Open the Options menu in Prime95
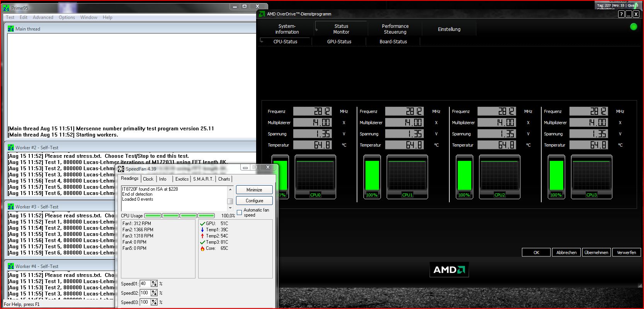 [x=67, y=17]
